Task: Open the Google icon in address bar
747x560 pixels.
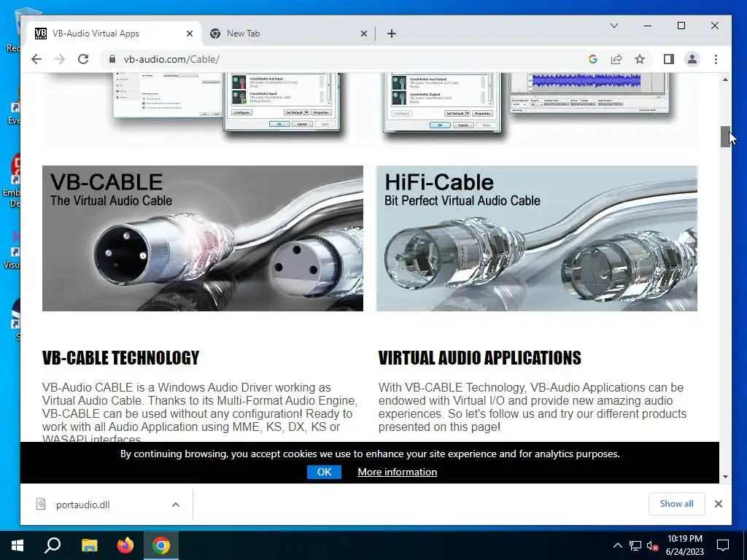Action: [x=592, y=59]
